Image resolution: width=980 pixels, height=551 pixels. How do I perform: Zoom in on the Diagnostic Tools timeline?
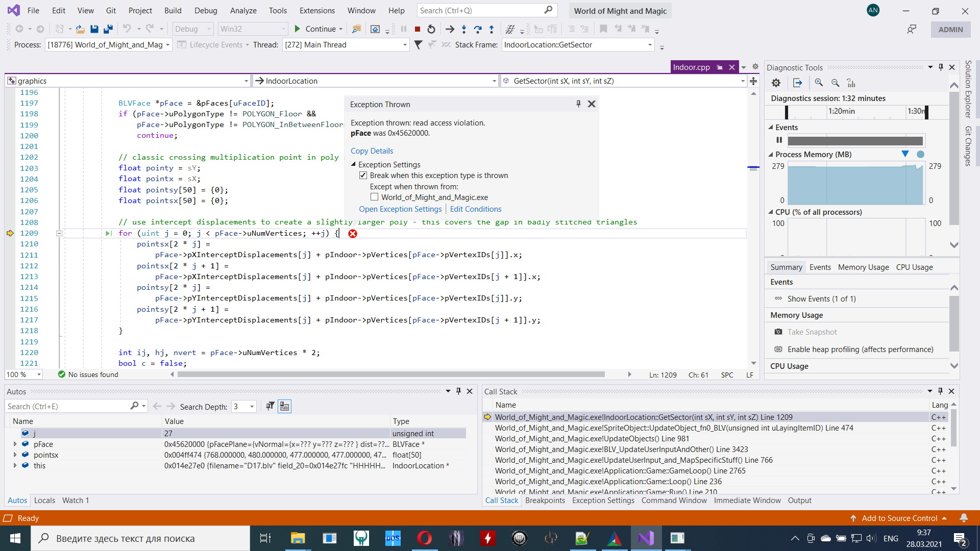(x=818, y=83)
